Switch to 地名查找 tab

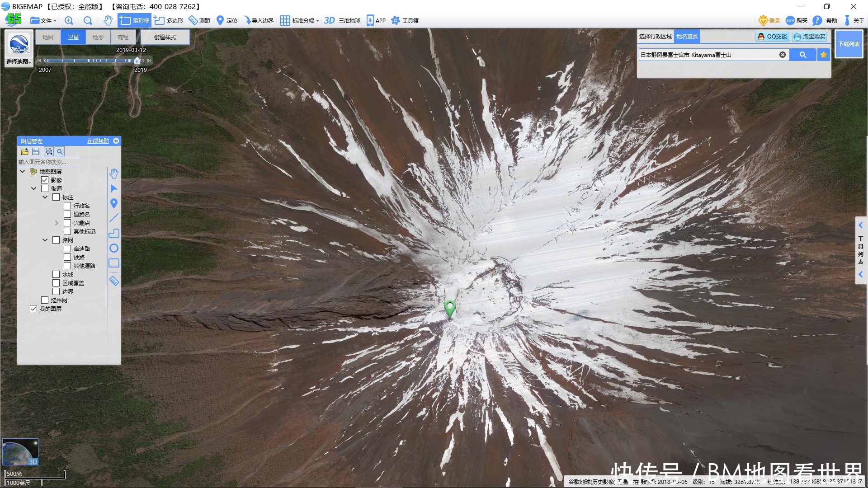pos(687,37)
